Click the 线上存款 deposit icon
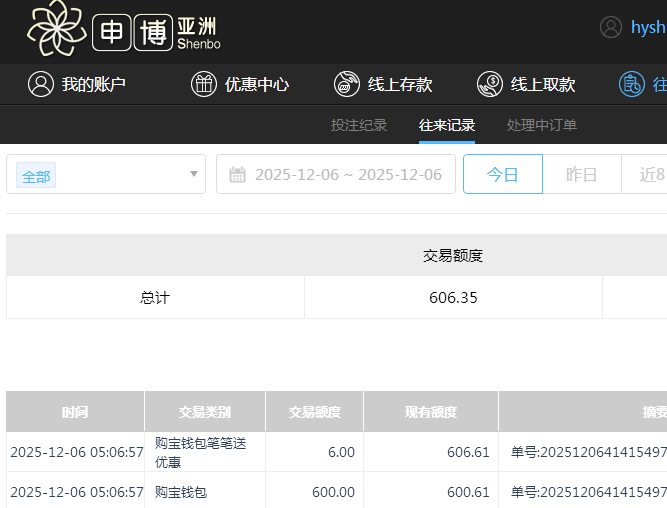Image resolution: width=667 pixels, height=508 pixels. (347, 84)
